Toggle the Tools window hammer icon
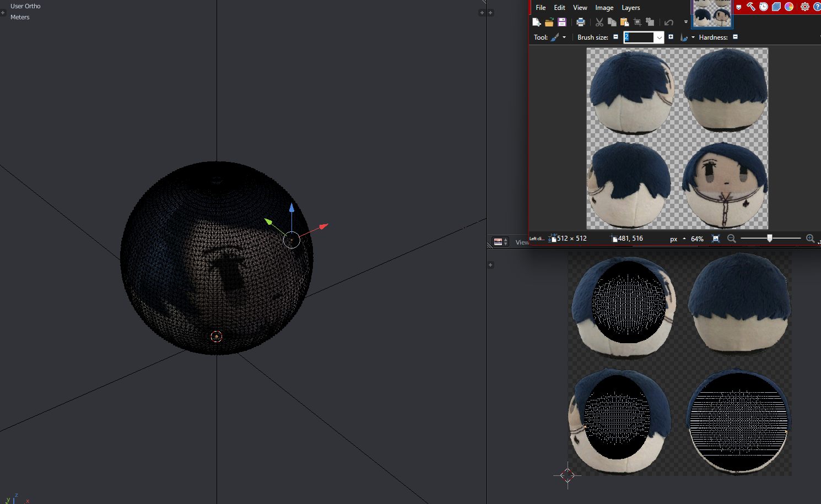This screenshot has height=504, width=821. point(750,7)
